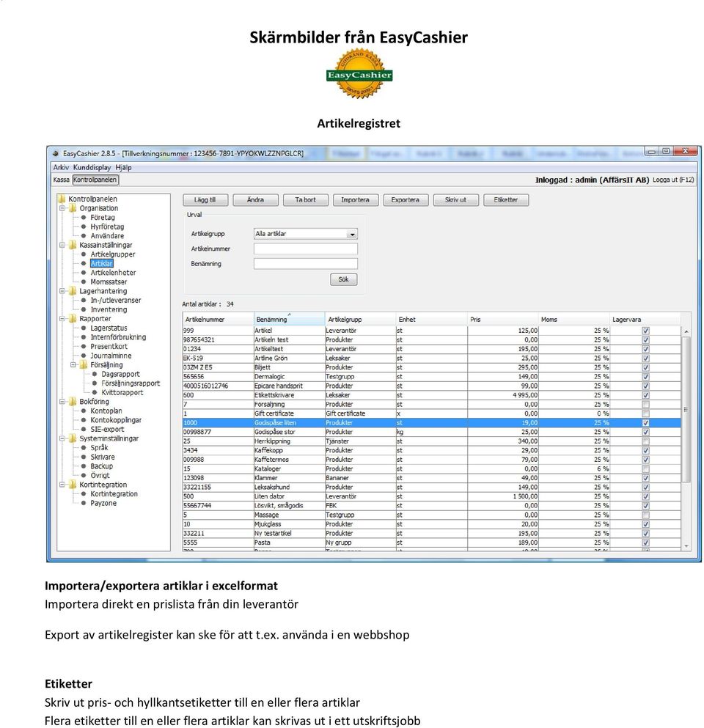The height and width of the screenshot is (728, 704).
Task: Click the Ändra button
Action: pos(255,200)
